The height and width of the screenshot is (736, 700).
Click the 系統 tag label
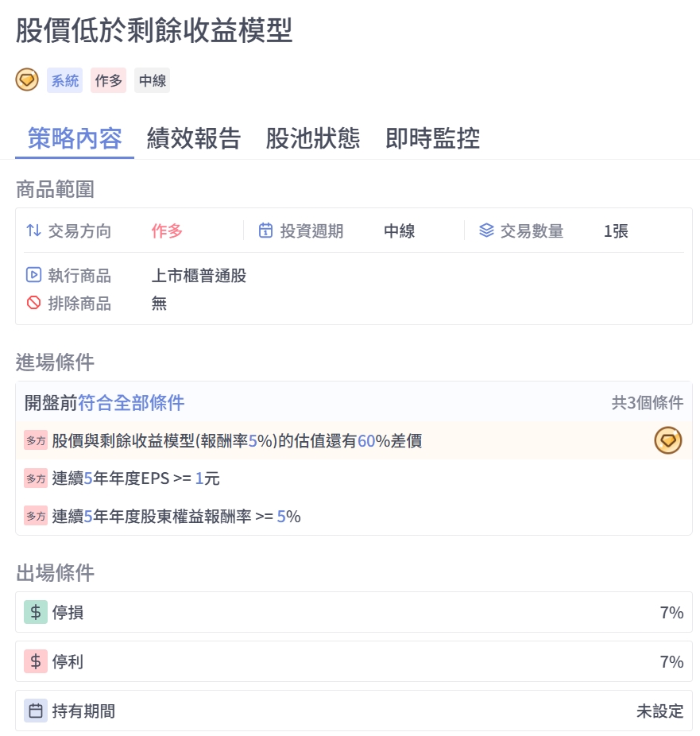pos(64,80)
